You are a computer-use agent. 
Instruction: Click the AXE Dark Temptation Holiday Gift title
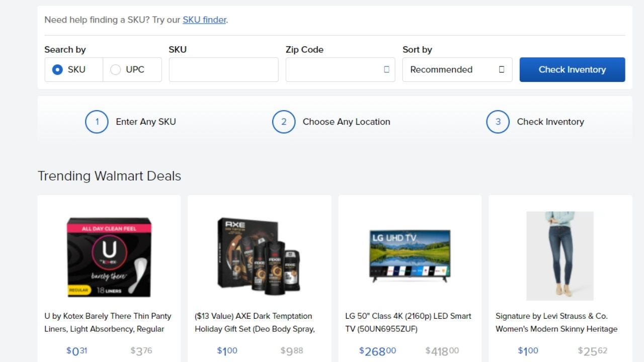pyautogui.click(x=255, y=322)
